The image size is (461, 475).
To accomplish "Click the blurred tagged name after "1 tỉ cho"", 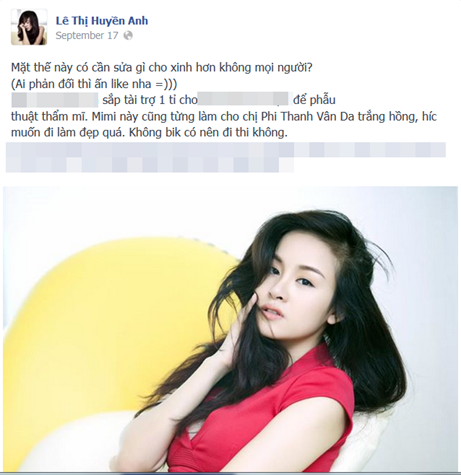I will pos(245,99).
